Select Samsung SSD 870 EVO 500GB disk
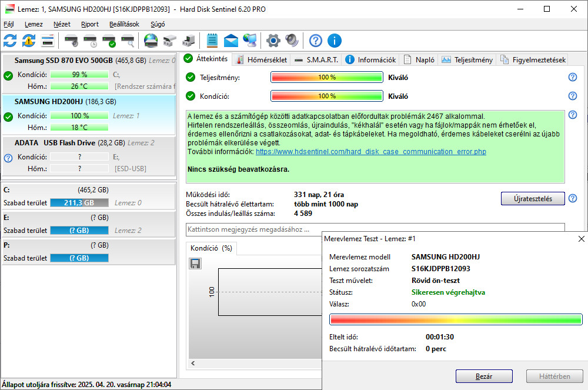 pyautogui.click(x=89, y=74)
